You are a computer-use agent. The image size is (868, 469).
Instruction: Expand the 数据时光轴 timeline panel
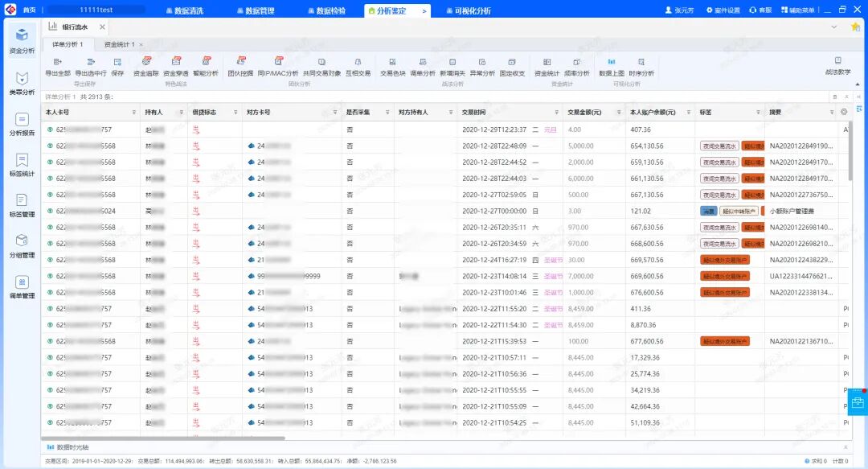click(x=845, y=446)
